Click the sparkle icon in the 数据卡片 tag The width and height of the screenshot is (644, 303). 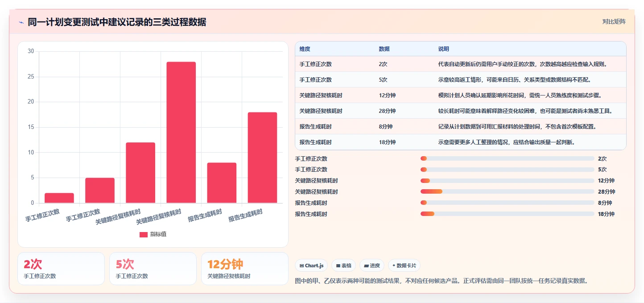pos(394,266)
